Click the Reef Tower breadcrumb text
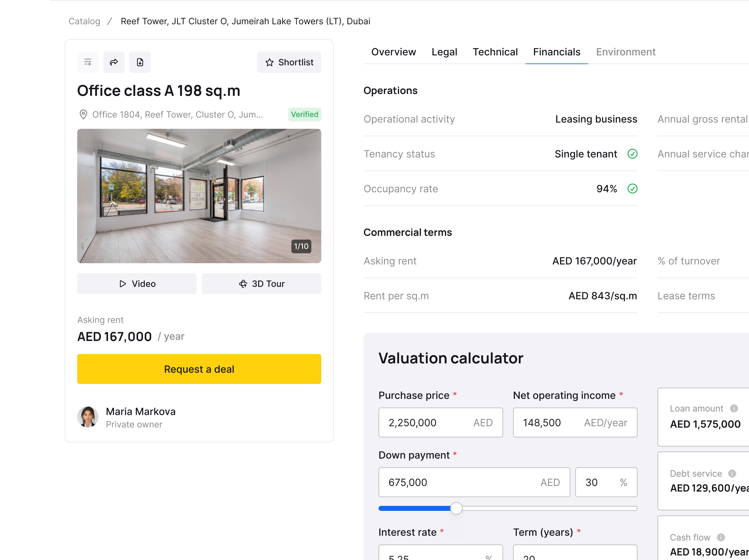 pos(246,21)
